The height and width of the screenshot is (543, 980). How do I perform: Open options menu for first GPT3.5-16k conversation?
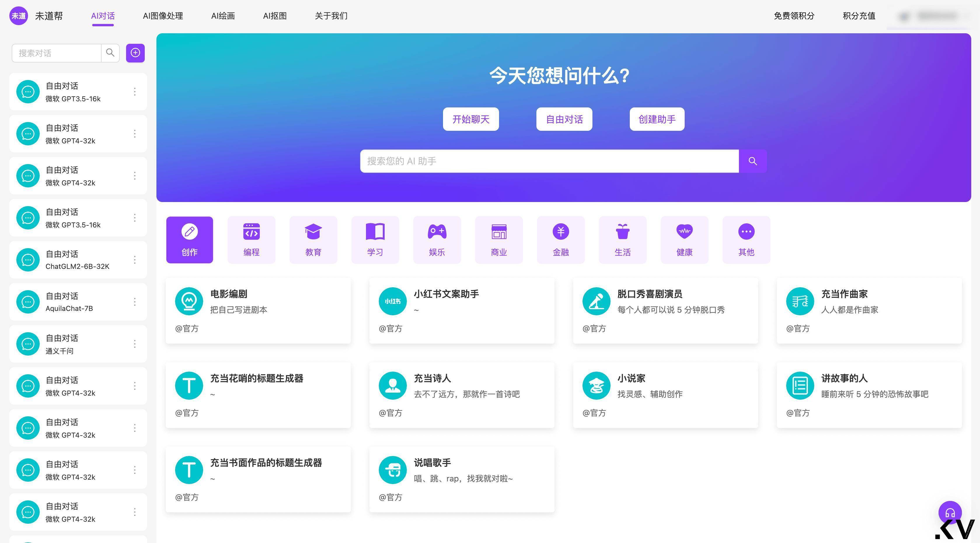coord(135,92)
